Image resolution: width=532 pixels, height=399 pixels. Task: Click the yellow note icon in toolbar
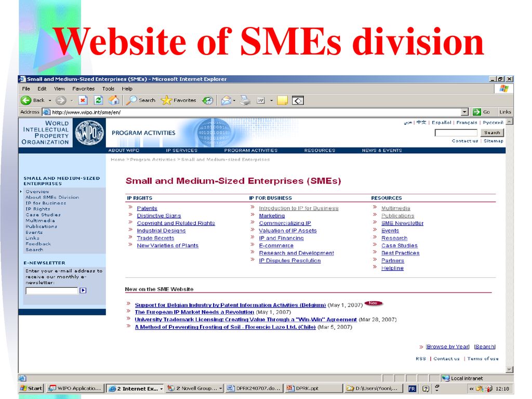coord(282,100)
